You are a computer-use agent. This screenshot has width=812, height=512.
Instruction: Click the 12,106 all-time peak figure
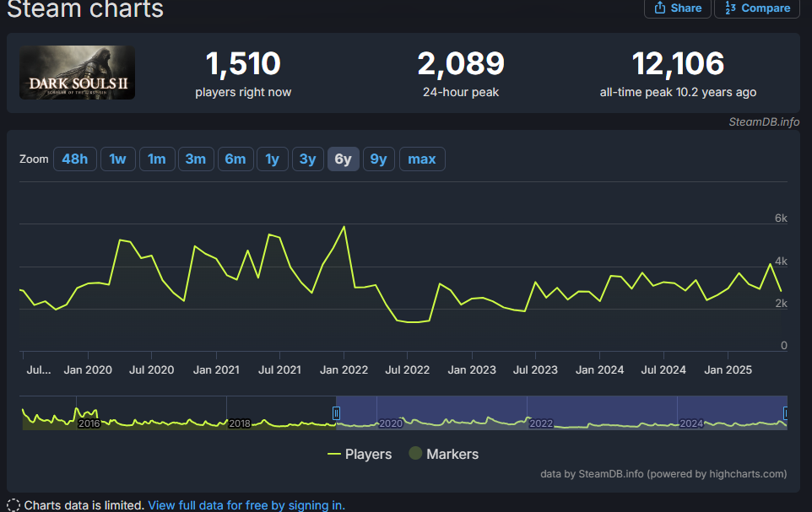(x=678, y=63)
